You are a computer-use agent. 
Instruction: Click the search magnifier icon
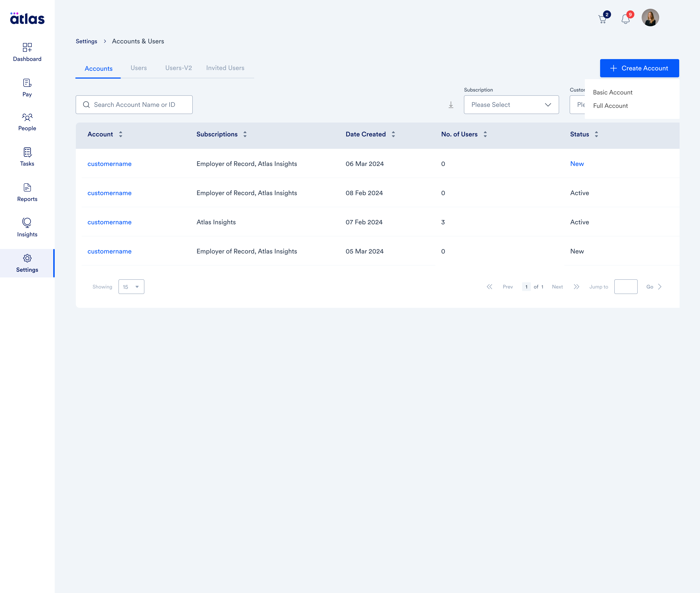pos(86,104)
